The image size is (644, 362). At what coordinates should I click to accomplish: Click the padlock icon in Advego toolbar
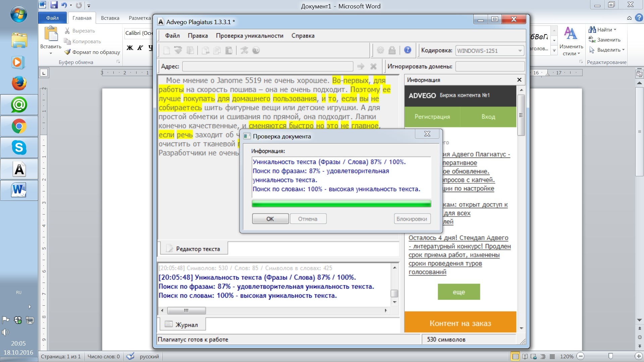[392, 50]
